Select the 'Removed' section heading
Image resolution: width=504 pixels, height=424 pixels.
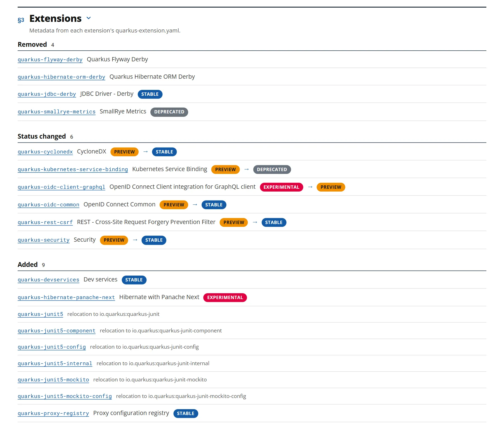click(32, 45)
